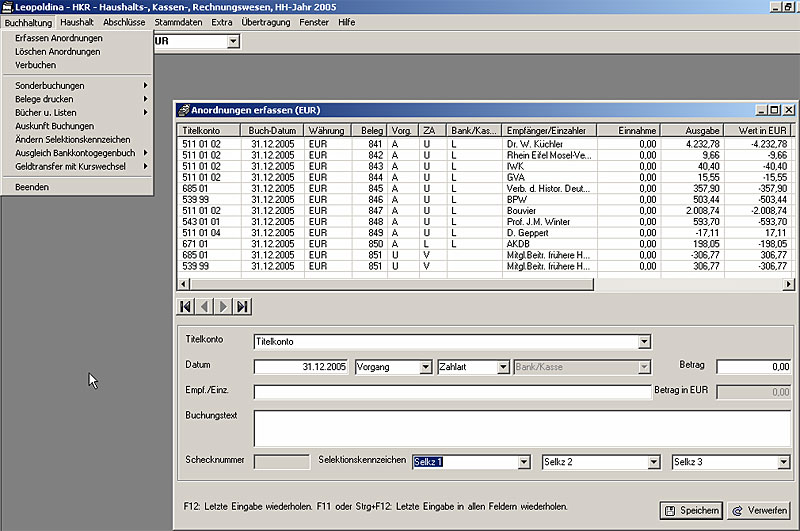Expand the Vorgang combo box
Screen dimensions: 800x531
[425, 367]
